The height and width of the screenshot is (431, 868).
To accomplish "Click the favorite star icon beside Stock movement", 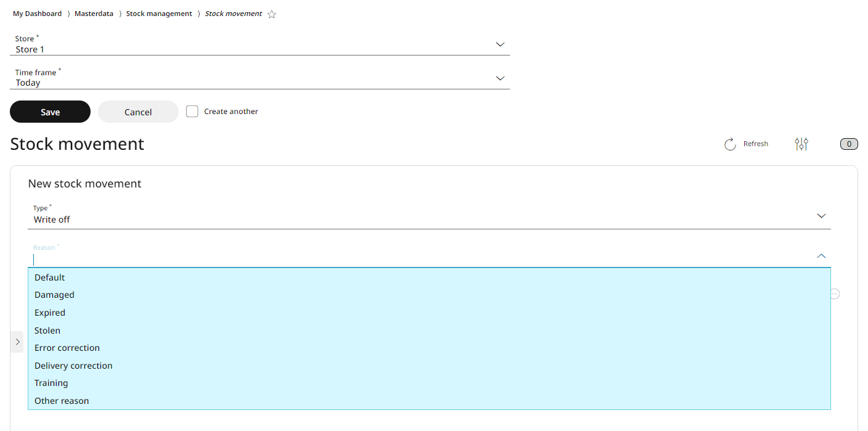I will pos(272,14).
